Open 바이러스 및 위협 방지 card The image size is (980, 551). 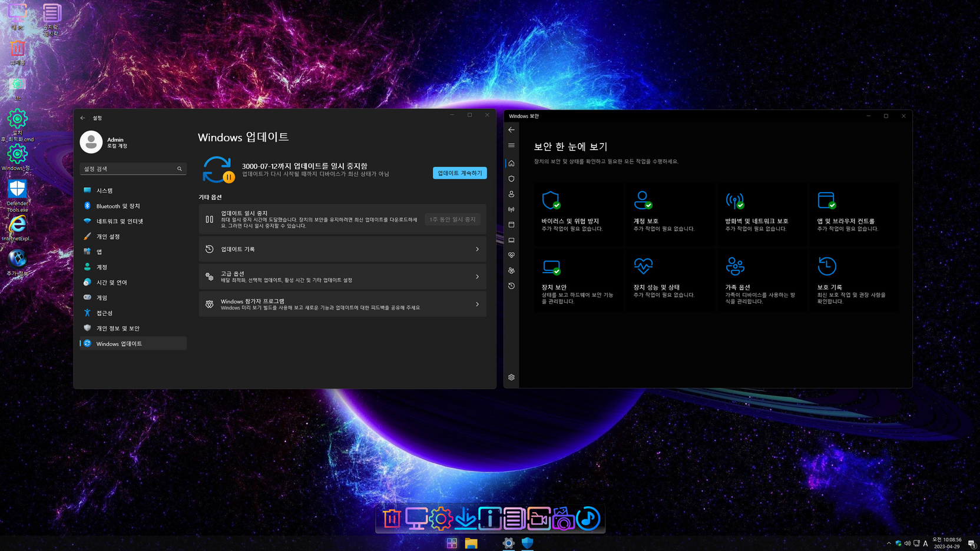coord(578,214)
